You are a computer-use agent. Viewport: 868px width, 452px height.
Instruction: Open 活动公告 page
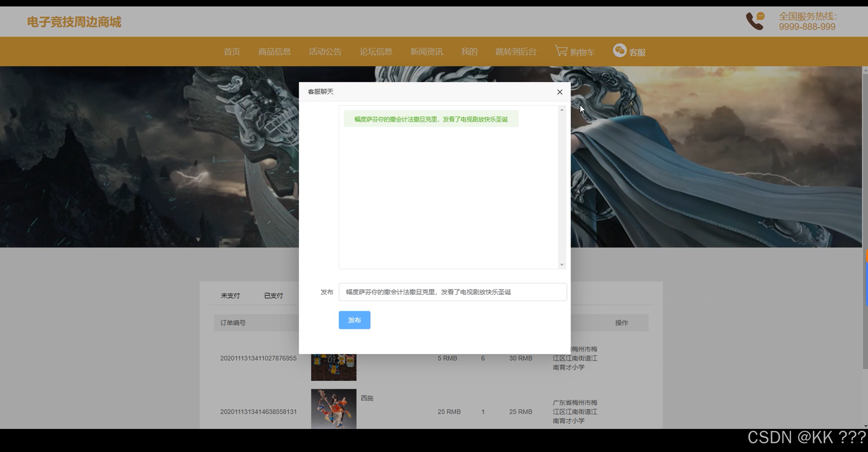325,52
